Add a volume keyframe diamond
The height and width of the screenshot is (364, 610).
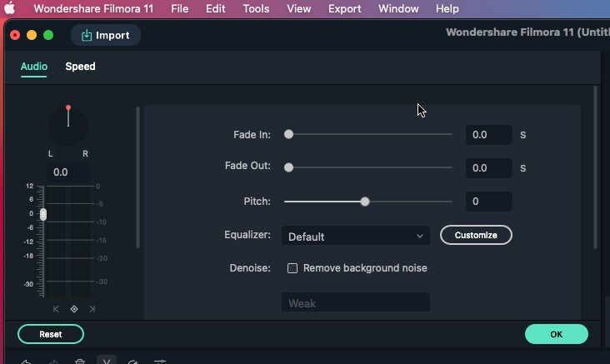[x=74, y=309]
